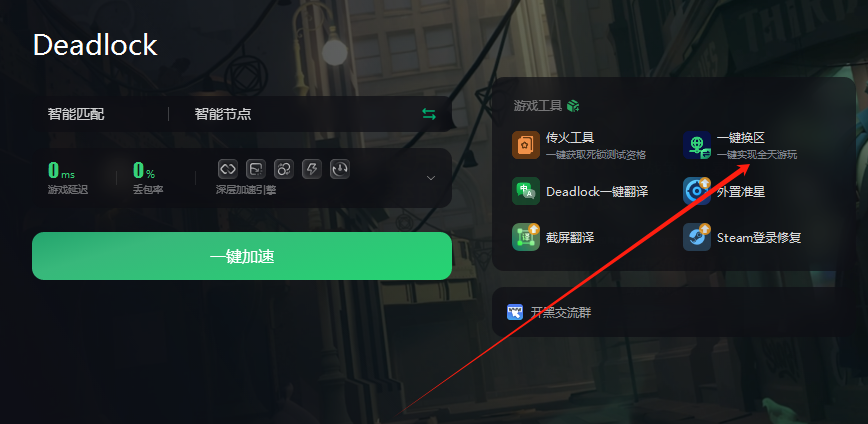Click the green swap-arrows node switch icon
The height and width of the screenshot is (424, 868).
(429, 114)
